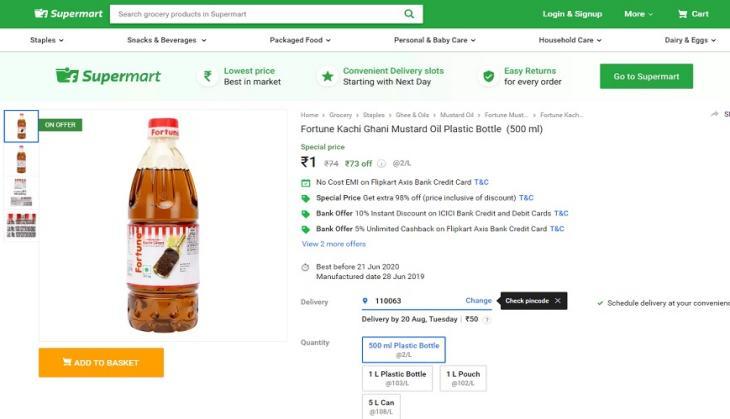Open the Household Care menu
Viewport: 730px width, 419px height.
[570, 40]
